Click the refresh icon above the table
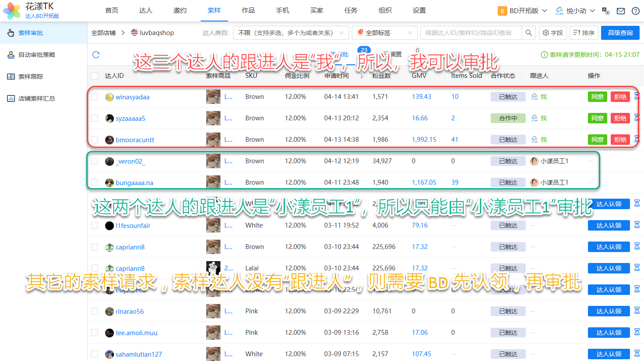This screenshot has height=361, width=644. [x=96, y=55]
